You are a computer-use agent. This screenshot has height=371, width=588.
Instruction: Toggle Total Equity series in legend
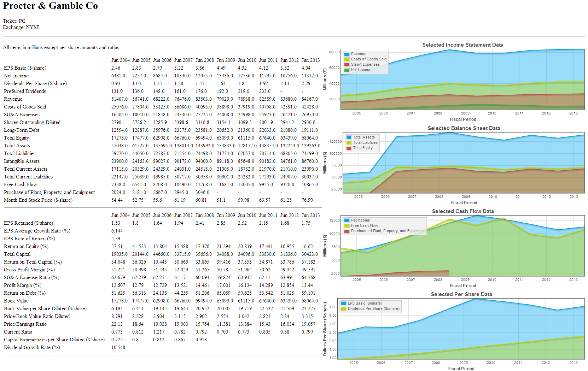point(362,148)
